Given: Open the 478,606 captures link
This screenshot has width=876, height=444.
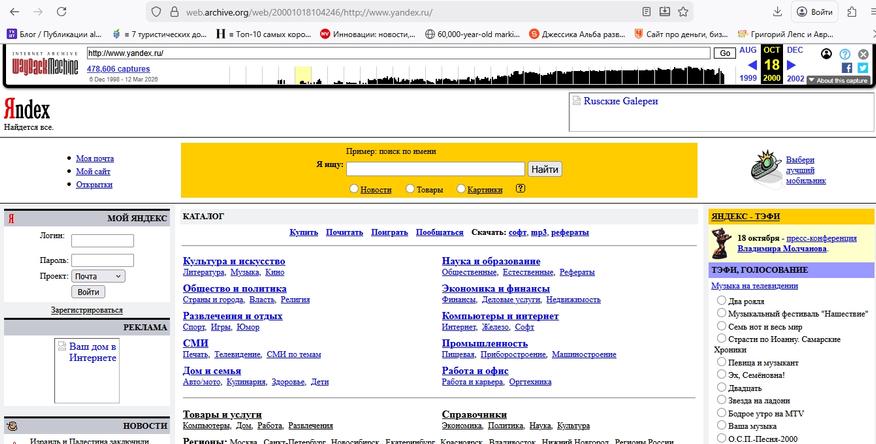Looking at the screenshot, I should (118, 69).
